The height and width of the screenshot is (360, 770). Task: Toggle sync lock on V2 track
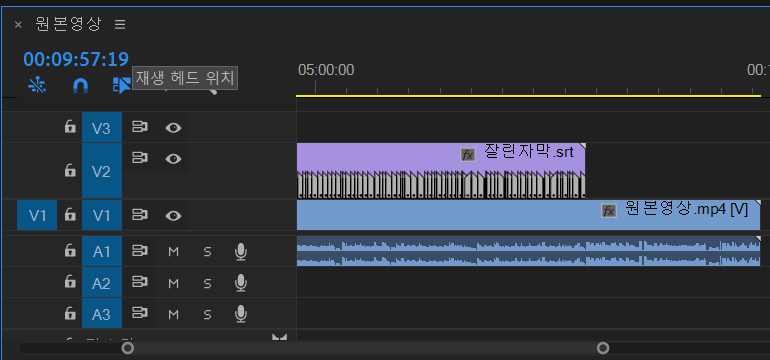coord(139,158)
